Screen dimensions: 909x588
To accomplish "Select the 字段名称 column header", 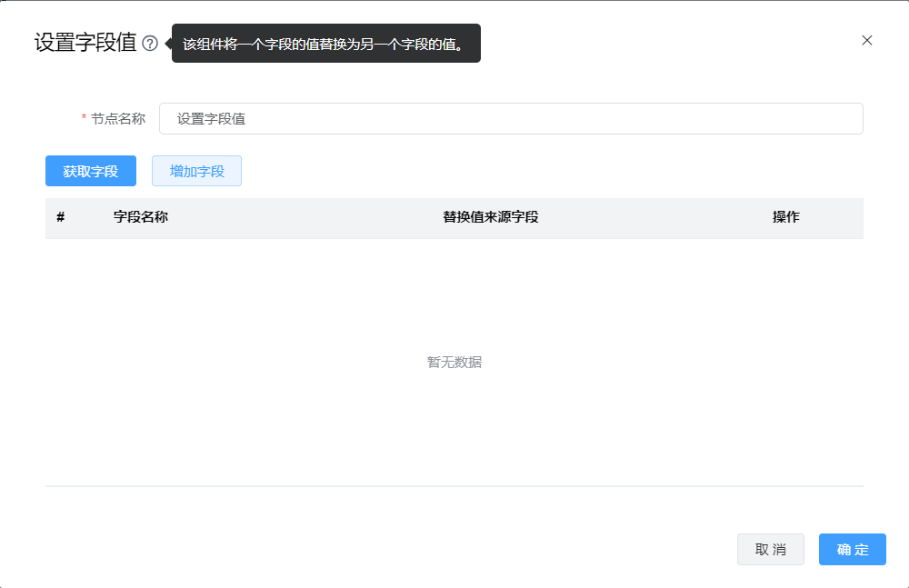I will coord(140,217).
